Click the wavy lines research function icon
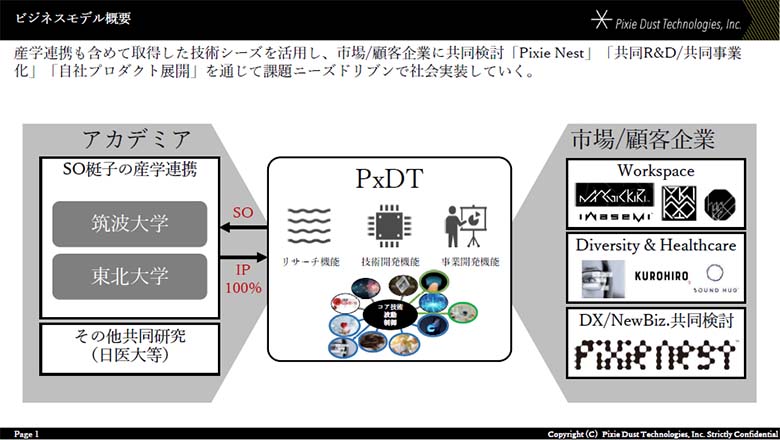 (x=309, y=226)
